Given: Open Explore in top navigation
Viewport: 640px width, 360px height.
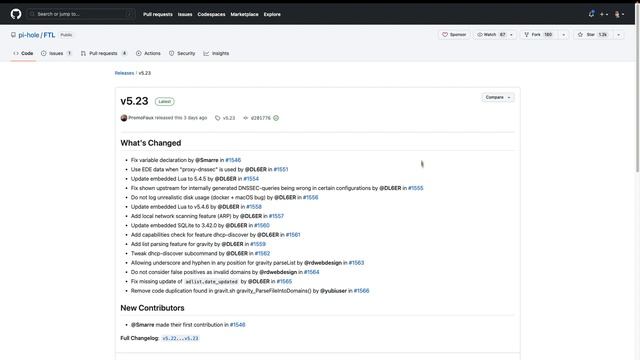Looking at the screenshot, I should click(272, 14).
